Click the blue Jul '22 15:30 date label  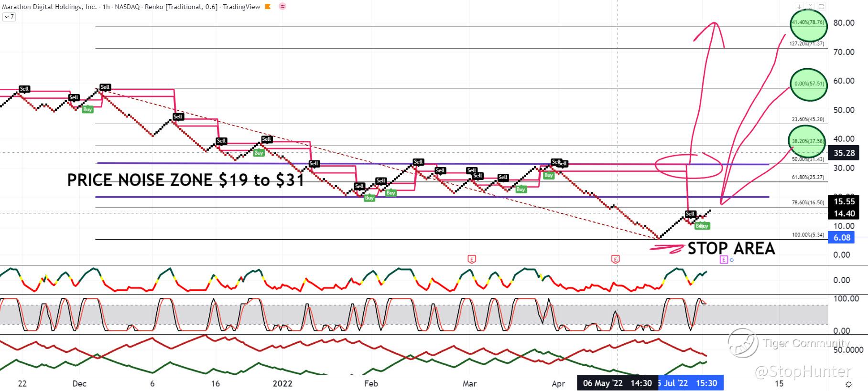pos(691,383)
